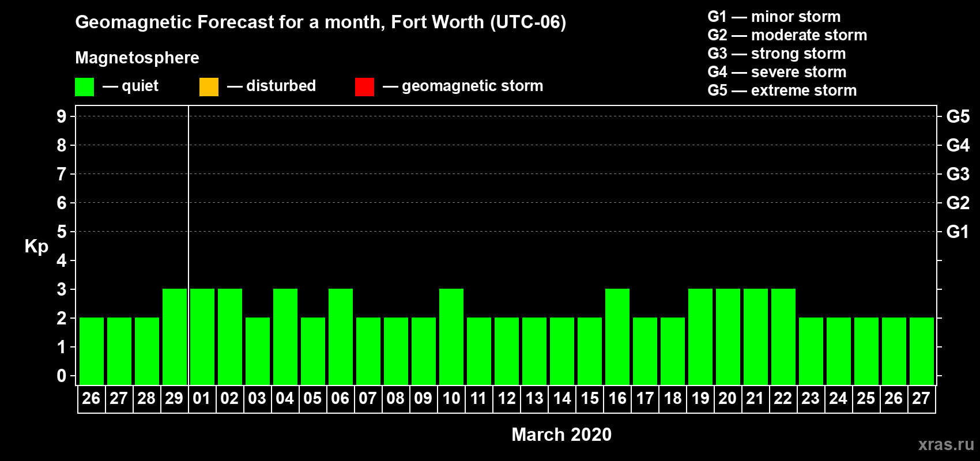Select the bar for February 26 (first bar)
Screen dimensions: 980x461
pos(92,351)
